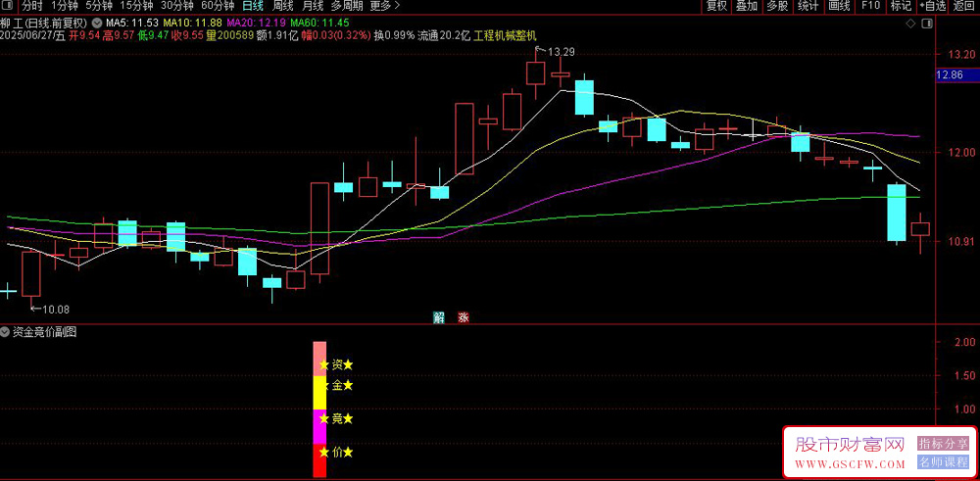Click the yellow segment of the signal bar
The height and width of the screenshot is (481, 980).
[x=319, y=392]
